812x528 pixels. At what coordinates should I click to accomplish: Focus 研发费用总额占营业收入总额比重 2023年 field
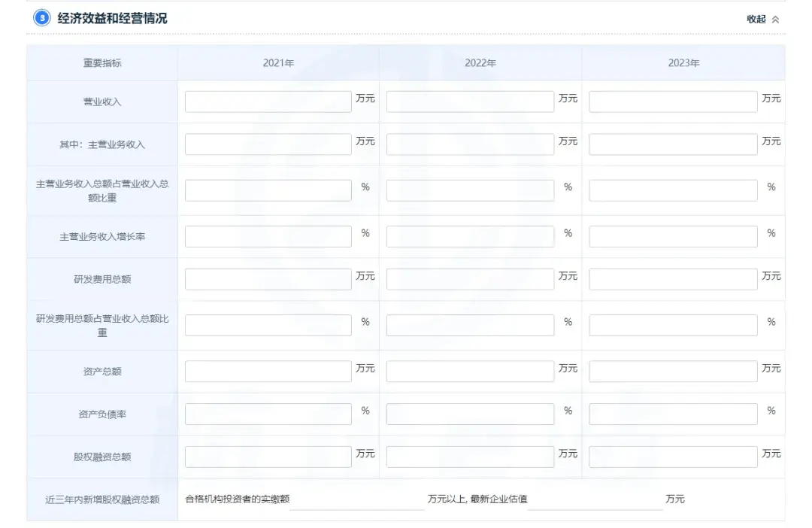[x=673, y=326]
